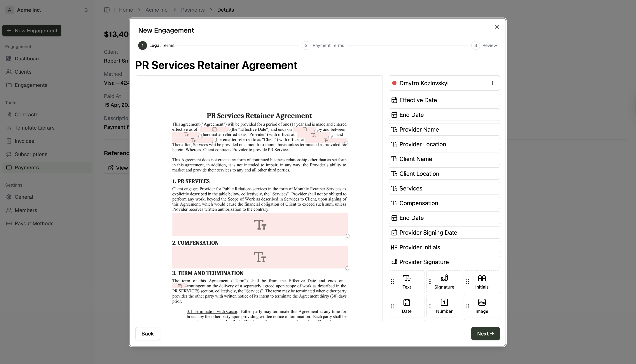Jump to step 3 Review
Image resolution: width=636 pixels, height=364 pixels.
coord(484,45)
